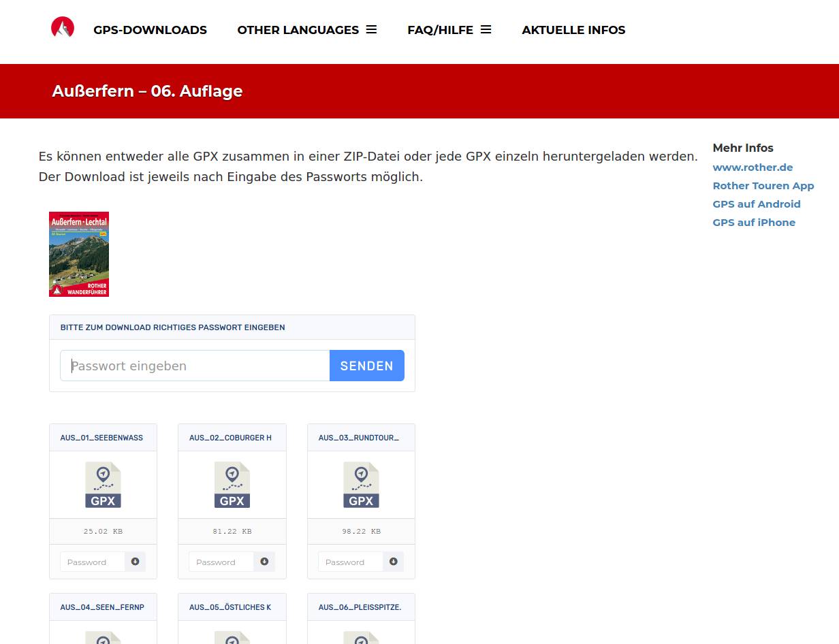This screenshot has height=644, width=839.
Task: Expand hamburger icon beside OTHER LANGUAGES
Action: pyautogui.click(x=371, y=29)
